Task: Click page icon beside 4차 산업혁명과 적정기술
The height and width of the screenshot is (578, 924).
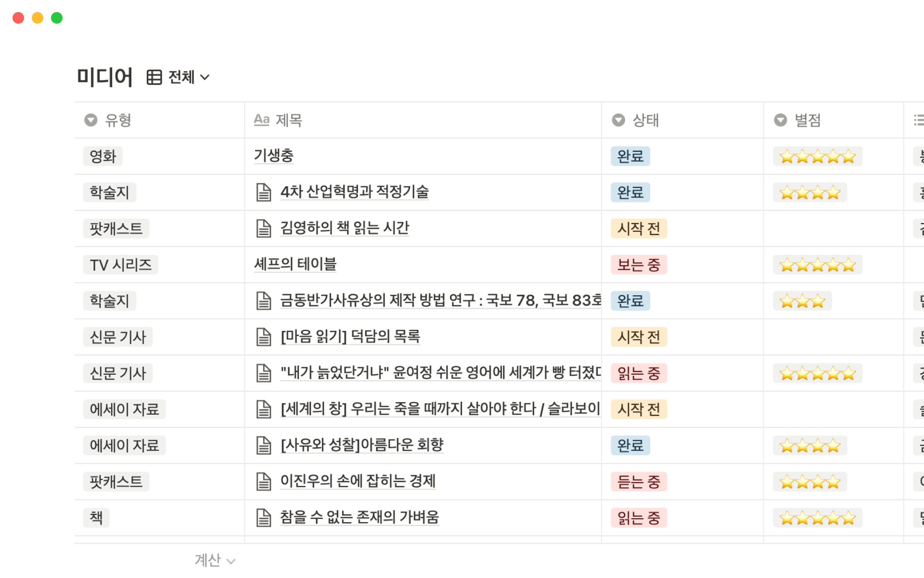Action: (x=264, y=192)
